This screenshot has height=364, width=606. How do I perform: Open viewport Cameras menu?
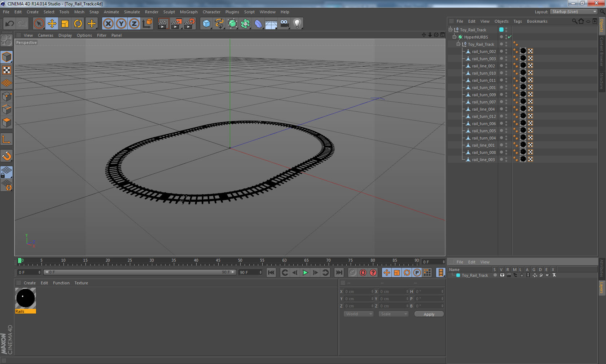45,35
